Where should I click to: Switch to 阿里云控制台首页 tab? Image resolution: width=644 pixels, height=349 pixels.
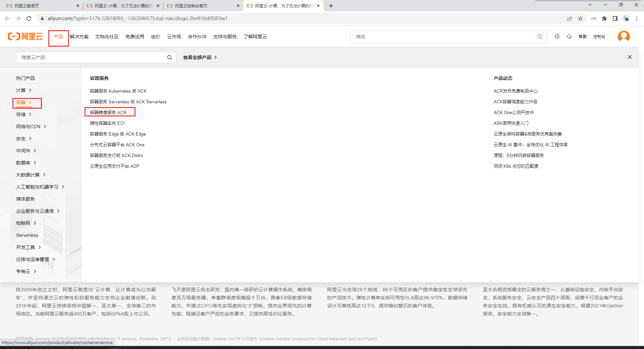point(191,6)
